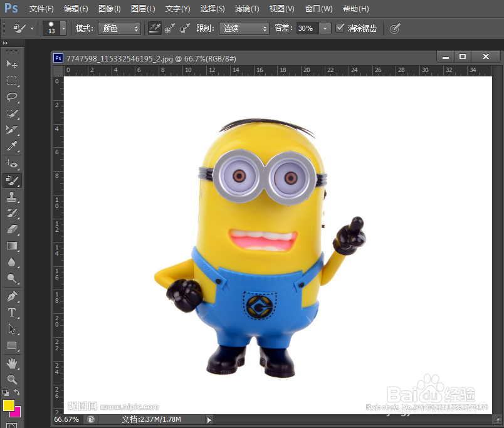Open the 模式 mode dropdown

119,28
